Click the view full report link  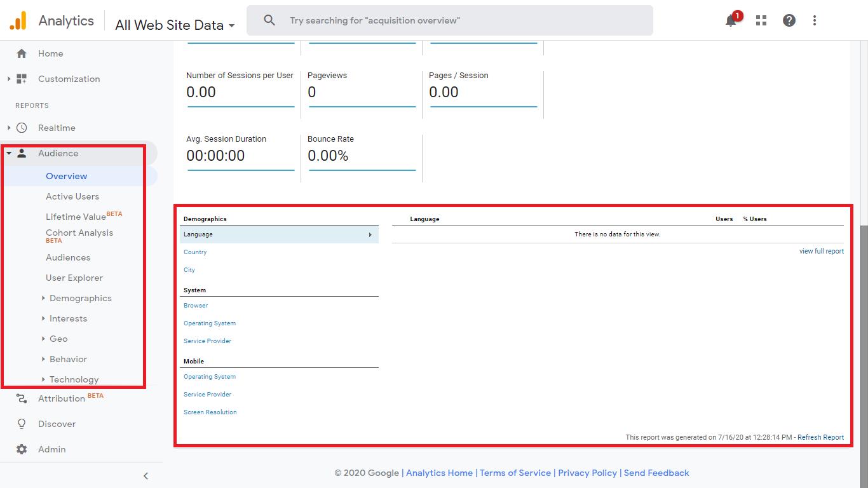click(x=821, y=251)
